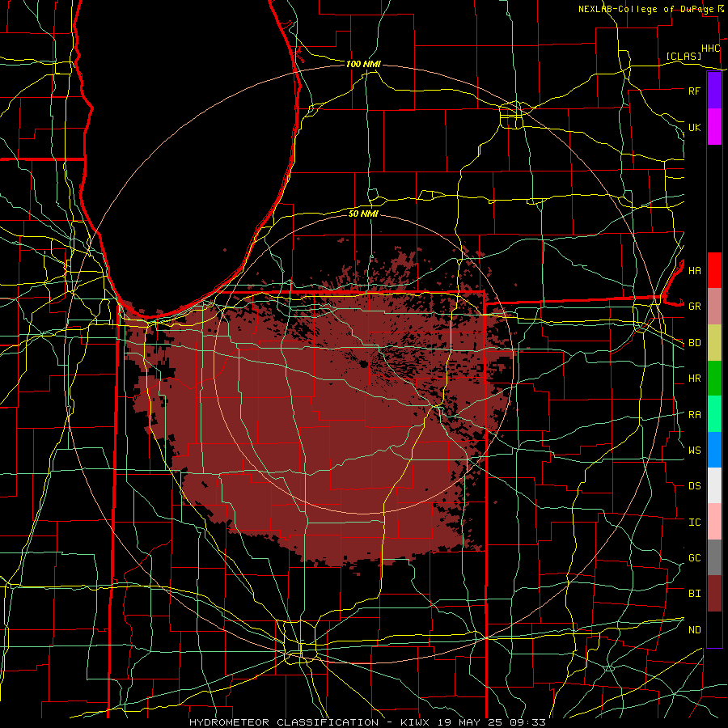
Task: Click the magenta UK legend color swatch
Action: pos(714,127)
